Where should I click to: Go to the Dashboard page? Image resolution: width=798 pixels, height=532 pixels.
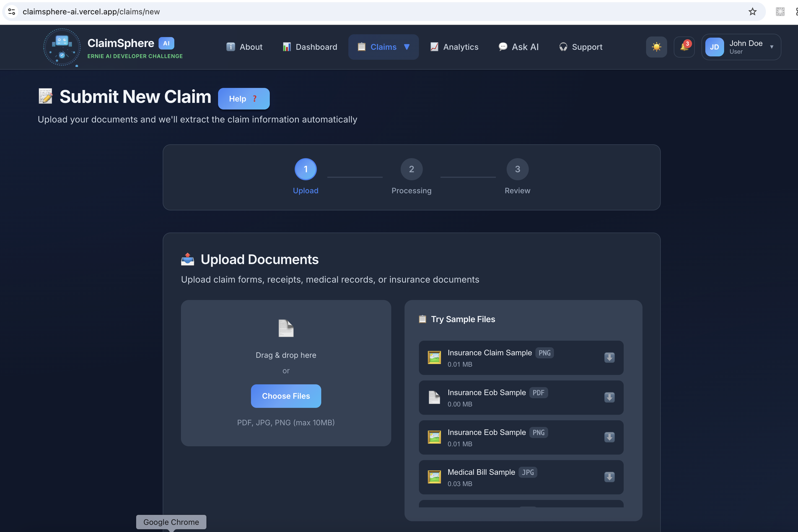pos(310,47)
